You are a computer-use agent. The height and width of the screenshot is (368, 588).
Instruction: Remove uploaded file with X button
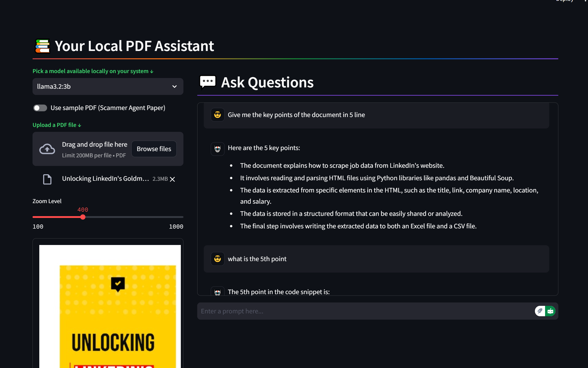click(x=172, y=179)
